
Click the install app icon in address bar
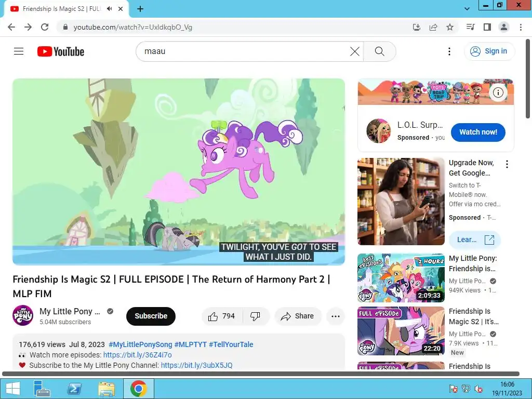click(x=417, y=27)
